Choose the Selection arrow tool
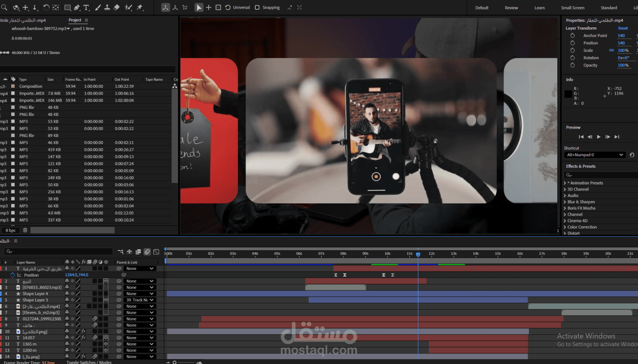Image resolution: width=638 pixels, height=364 pixels. pos(199,8)
